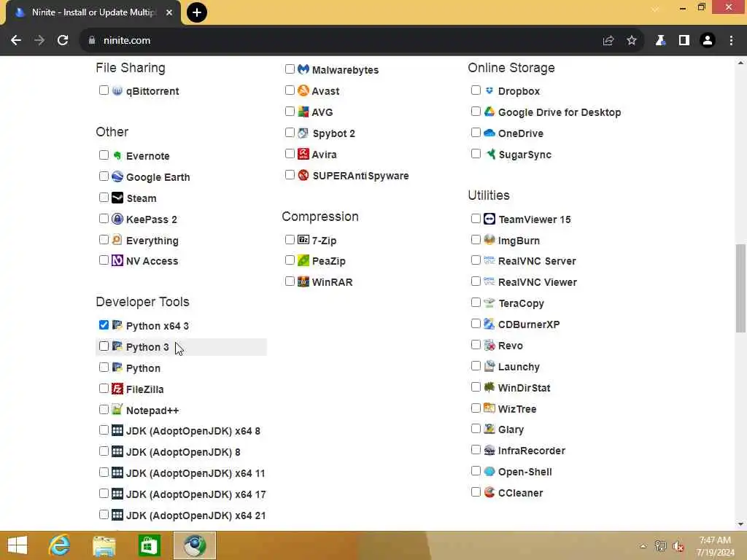Click the Steam app icon
The width and height of the screenshot is (747, 560).
[x=117, y=198]
